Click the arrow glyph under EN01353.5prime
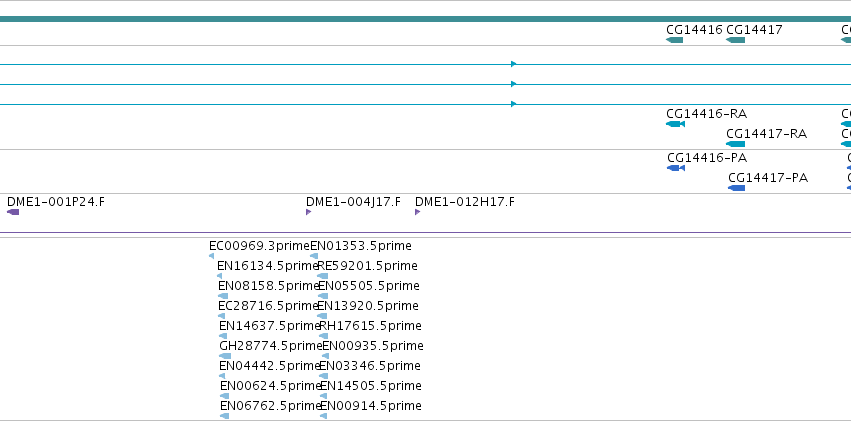The image size is (851, 421). [314, 256]
